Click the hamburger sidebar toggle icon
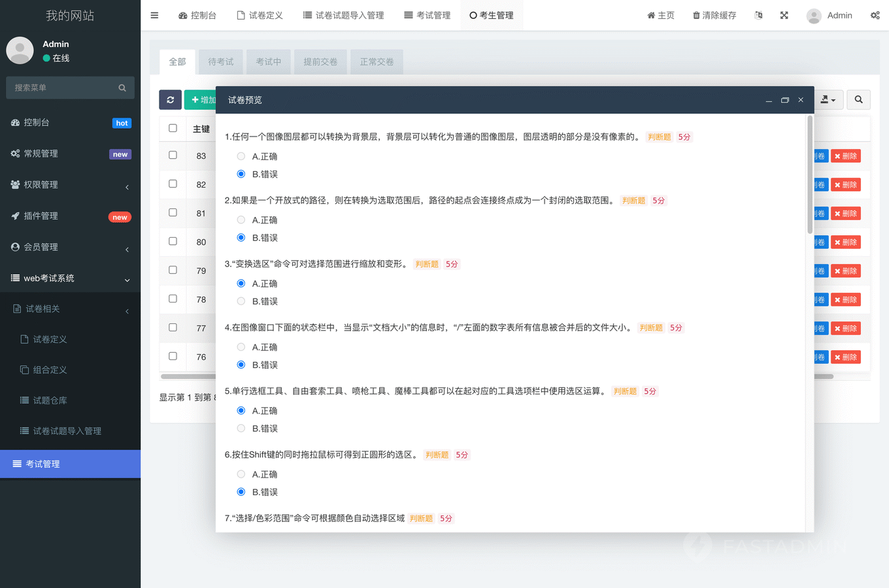Image resolution: width=889 pixels, height=588 pixels. [154, 15]
